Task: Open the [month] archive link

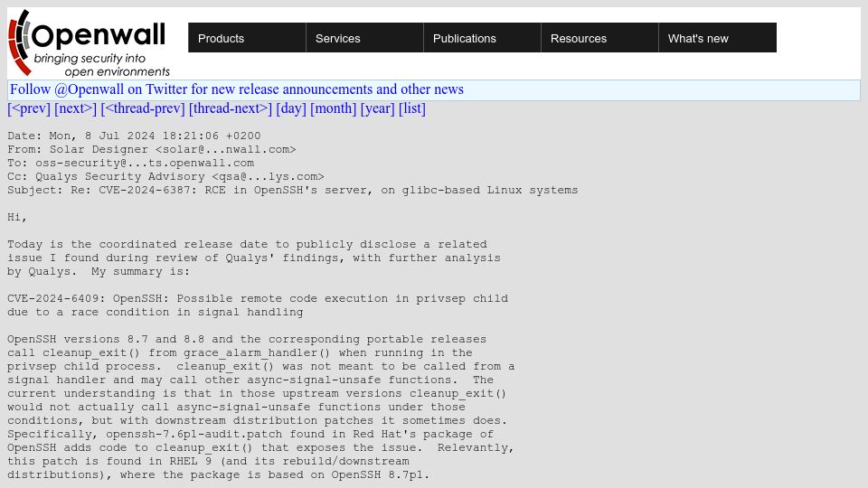Action: click(334, 108)
